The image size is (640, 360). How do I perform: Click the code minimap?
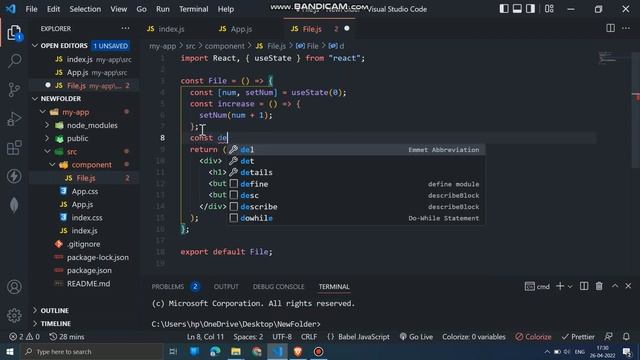tap(607, 58)
